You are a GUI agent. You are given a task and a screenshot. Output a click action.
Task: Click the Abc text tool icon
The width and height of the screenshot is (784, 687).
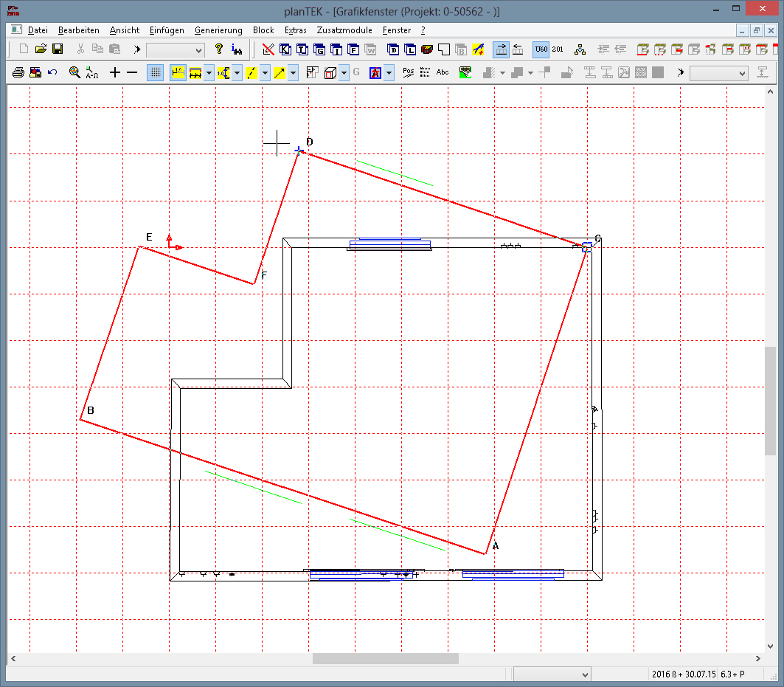click(x=443, y=72)
